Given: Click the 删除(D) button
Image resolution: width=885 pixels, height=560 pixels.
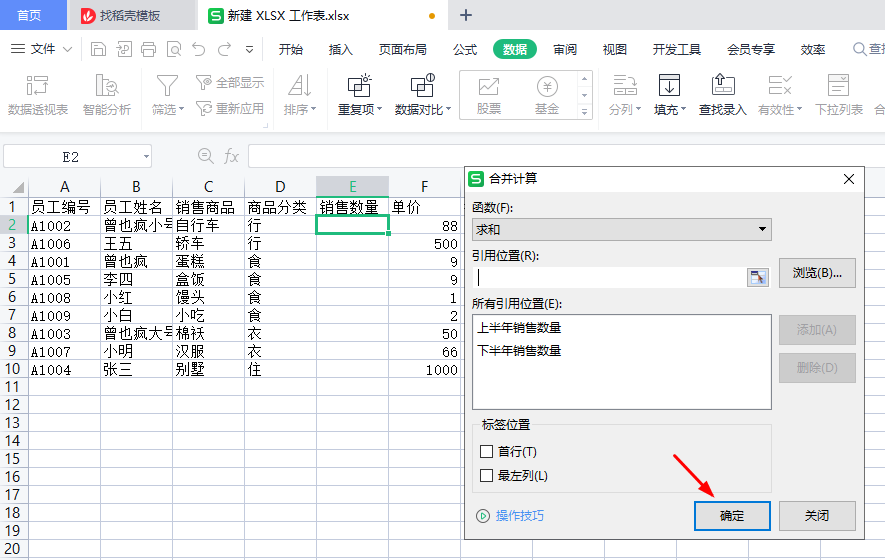Looking at the screenshot, I should pyautogui.click(x=817, y=368).
